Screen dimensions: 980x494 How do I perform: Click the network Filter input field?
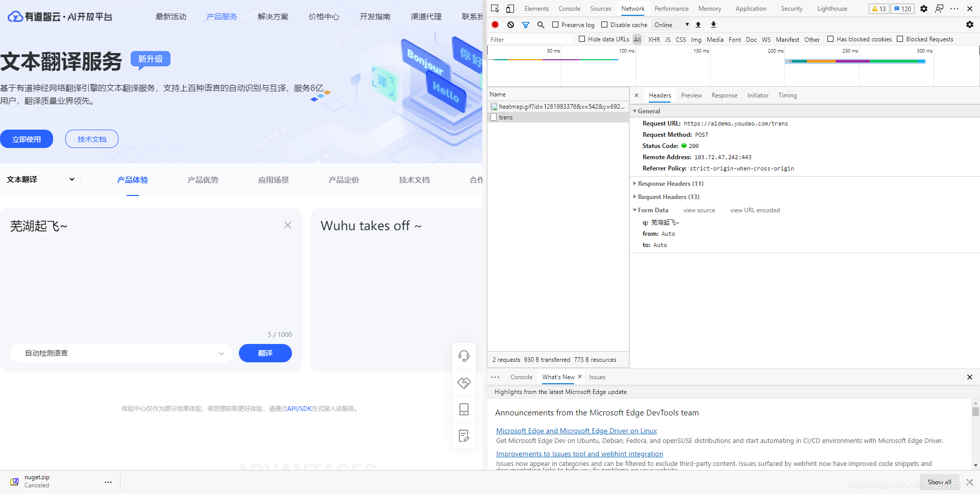[531, 39]
